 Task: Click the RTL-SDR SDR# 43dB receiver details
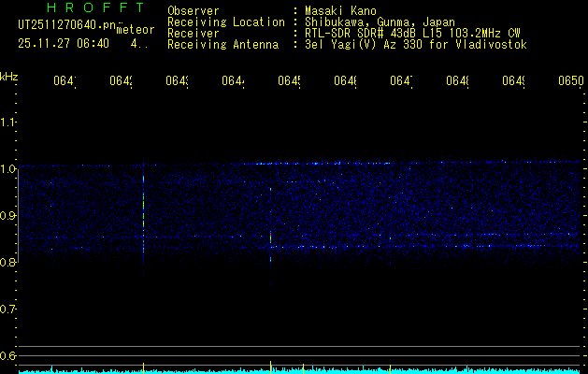[x=412, y=34]
